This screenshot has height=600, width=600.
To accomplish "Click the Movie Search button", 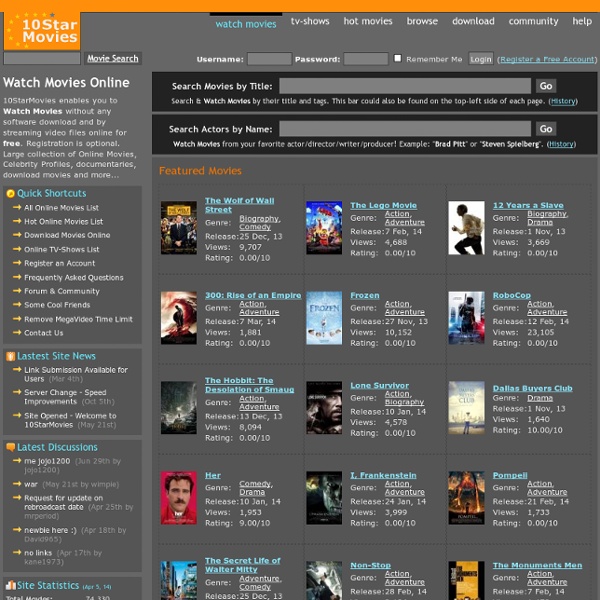I will 112,59.
